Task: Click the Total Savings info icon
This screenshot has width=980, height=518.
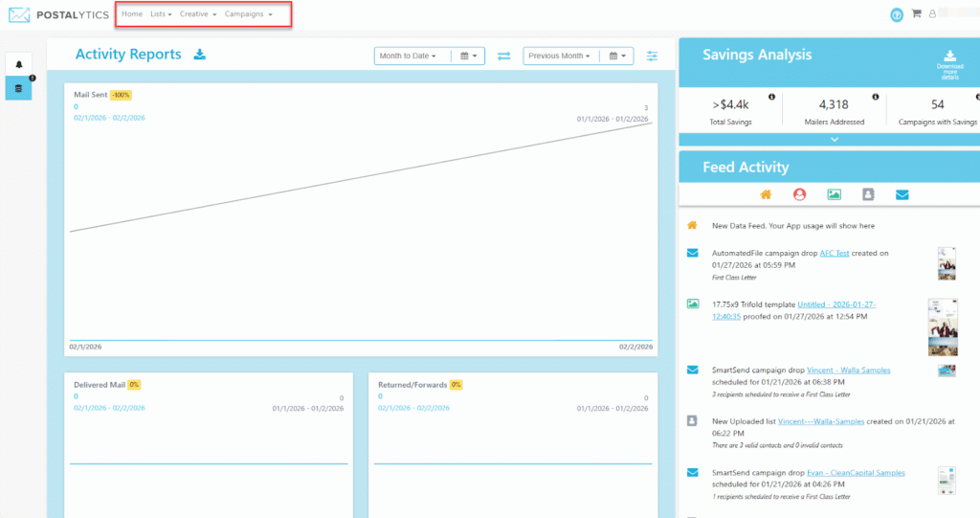Action: pyautogui.click(x=771, y=97)
